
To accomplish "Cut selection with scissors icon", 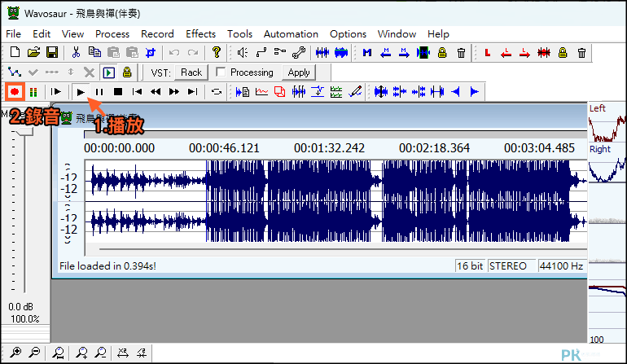I will (76, 52).
